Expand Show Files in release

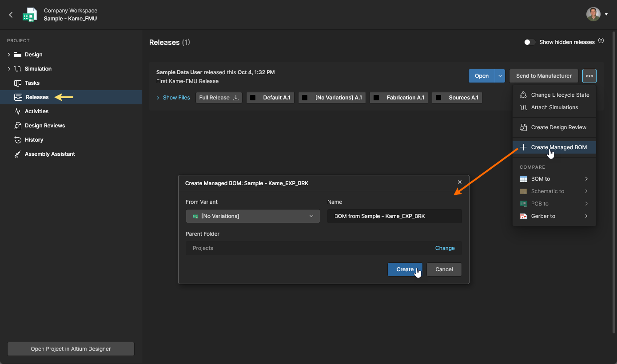pos(173,98)
